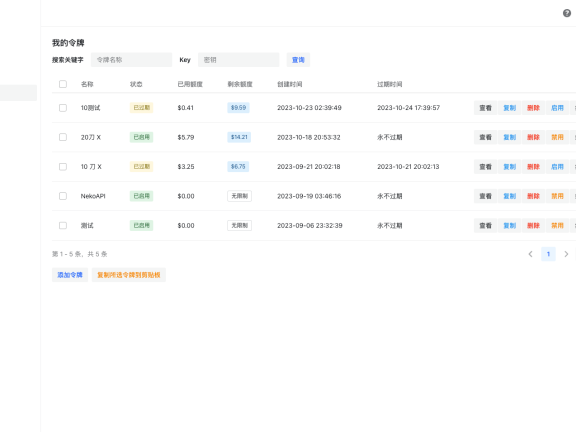The height and width of the screenshot is (432, 576).
Task: Click the 我的令牌 page heading
Action: coord(68,43)
